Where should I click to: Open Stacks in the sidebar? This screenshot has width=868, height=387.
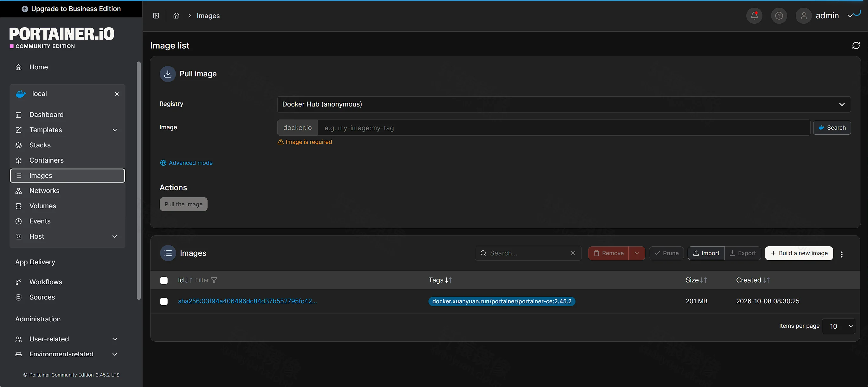pos(68,145)
